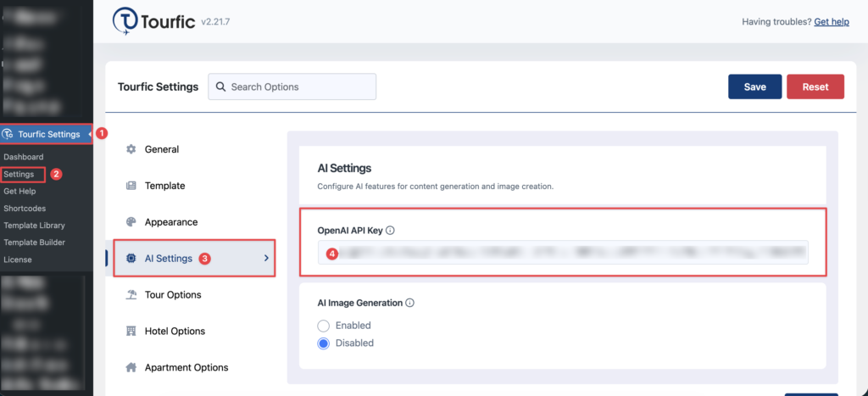868x396 pixels.
Task: Open Get Help in the sidebar submenu
Action: (19, 192)
